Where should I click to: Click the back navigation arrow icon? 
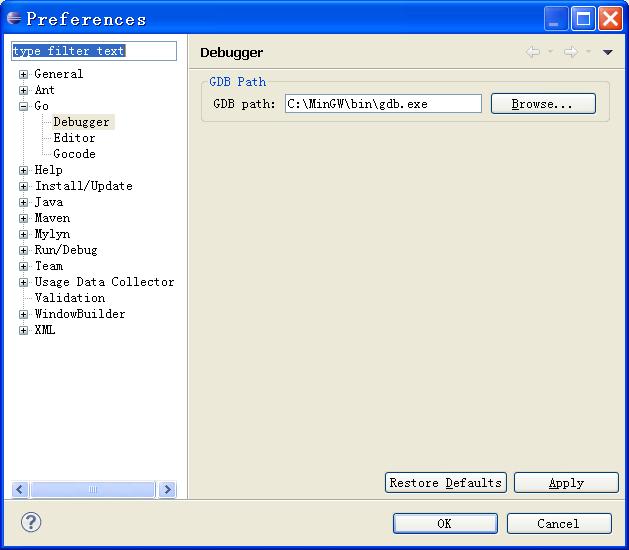point(533,52)
